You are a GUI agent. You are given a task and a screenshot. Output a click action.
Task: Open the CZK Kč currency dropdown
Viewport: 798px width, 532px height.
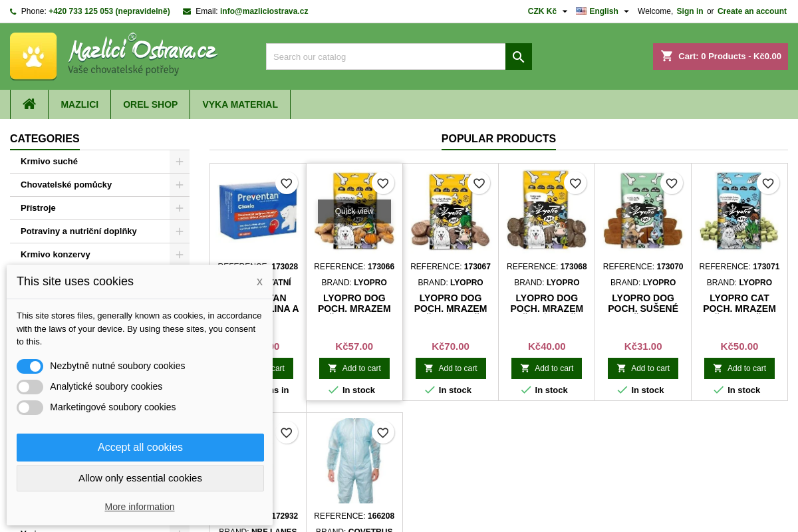(548, 11)
